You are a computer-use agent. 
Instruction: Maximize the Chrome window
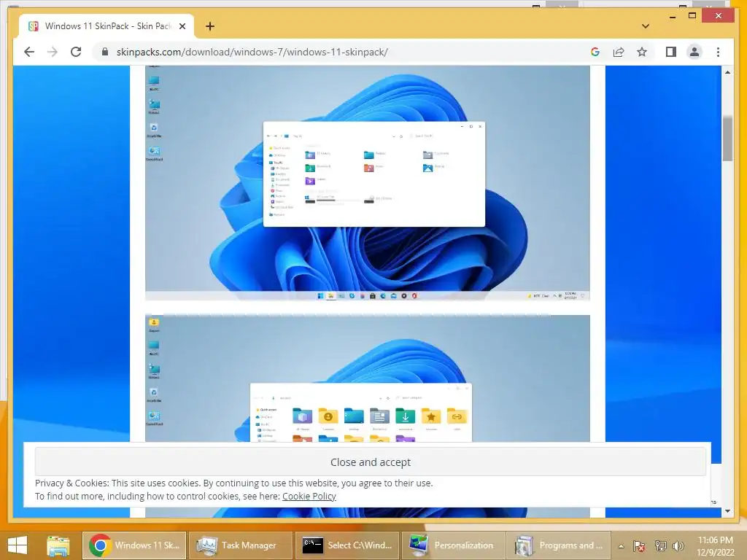pyautogui.click(x=692, y=16)
